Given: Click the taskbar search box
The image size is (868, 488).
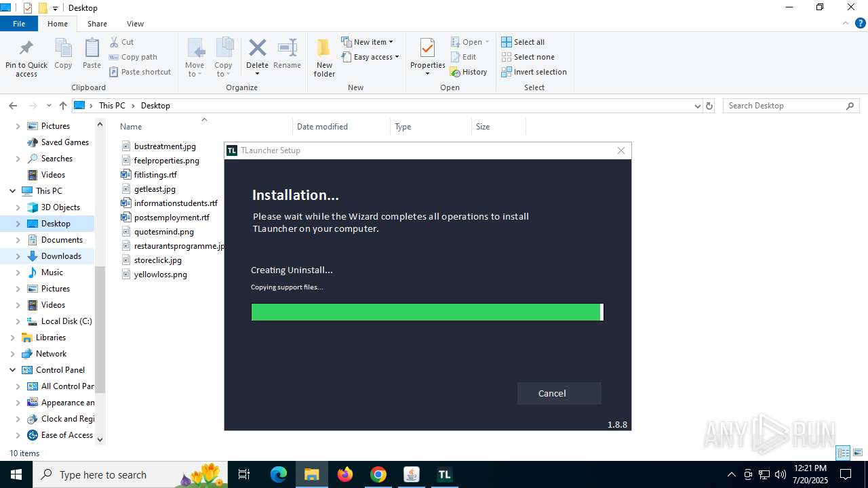Looking at the screenshot, I should tap(131, 474).
